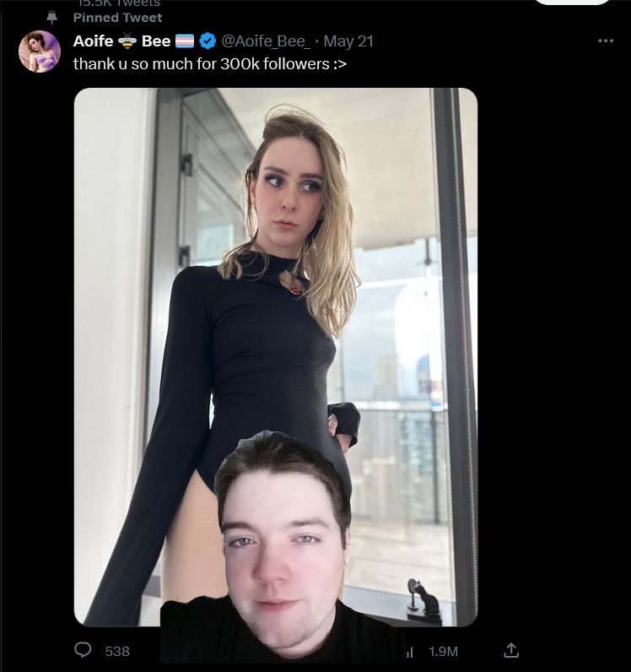631x672 pixels.
Task: Open the tweet via the May 21 timestamp
Action: point(348,41)
